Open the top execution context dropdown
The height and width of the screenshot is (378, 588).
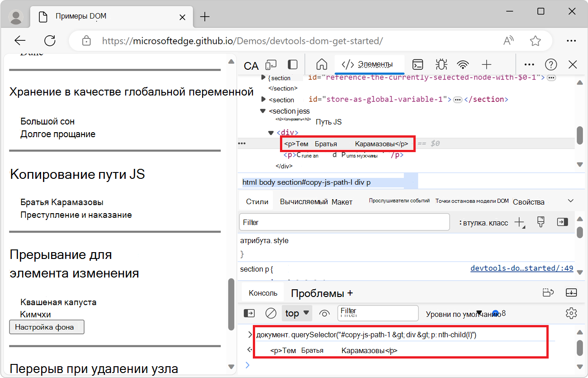tap(296, 313)
